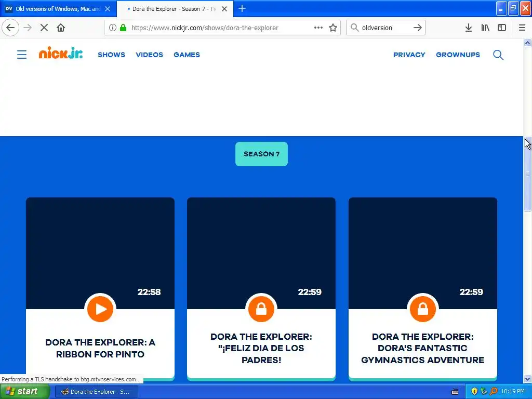Click the taskbar clock showing 10:19 PM
This screenshot has height=399, width=532.
(513, 392)
